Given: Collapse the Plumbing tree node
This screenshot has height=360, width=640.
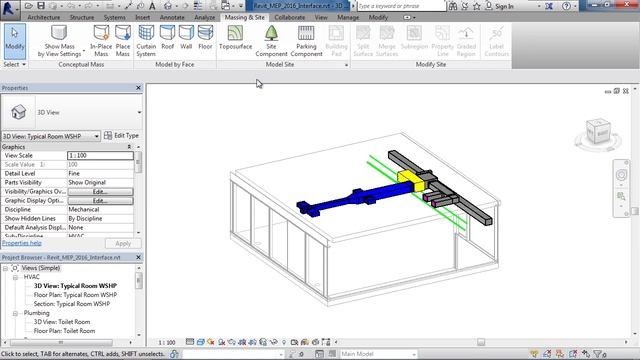Looking at the screenshot, I should 15,313.
